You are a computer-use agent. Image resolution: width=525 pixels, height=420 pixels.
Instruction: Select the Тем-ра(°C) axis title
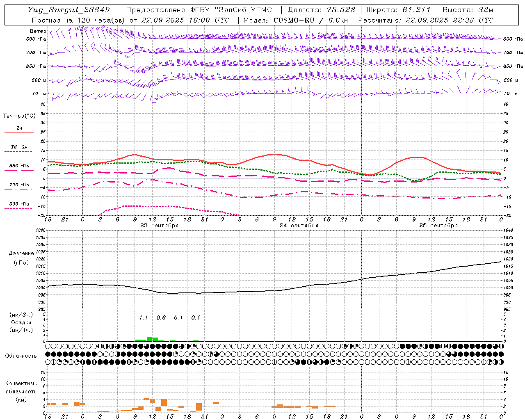coord(19,116)
